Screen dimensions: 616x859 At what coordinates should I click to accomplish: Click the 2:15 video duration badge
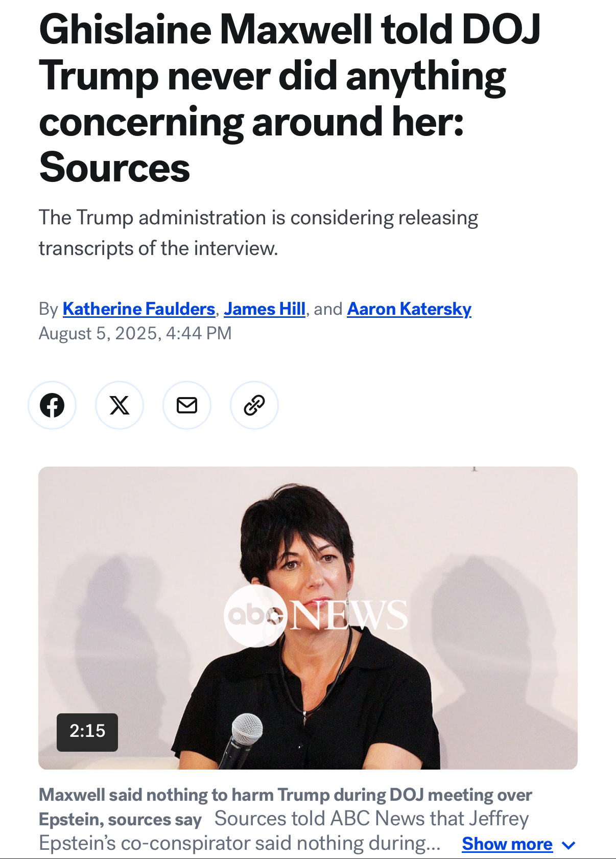[x=87, y=732]
